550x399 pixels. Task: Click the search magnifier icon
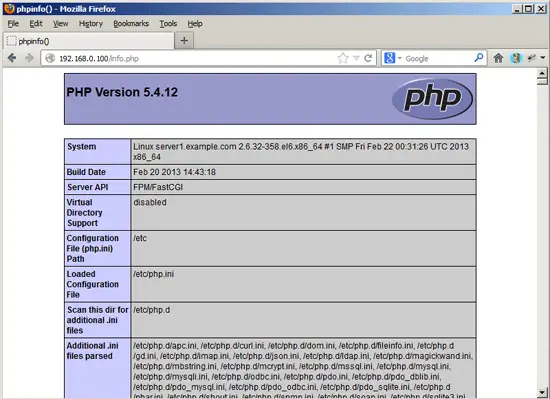click(479, 58)
